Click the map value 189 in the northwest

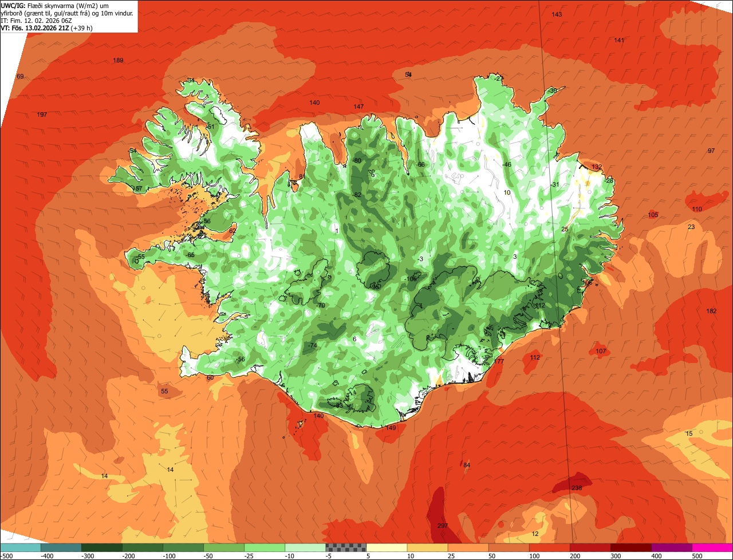click(x=118, y=61)
